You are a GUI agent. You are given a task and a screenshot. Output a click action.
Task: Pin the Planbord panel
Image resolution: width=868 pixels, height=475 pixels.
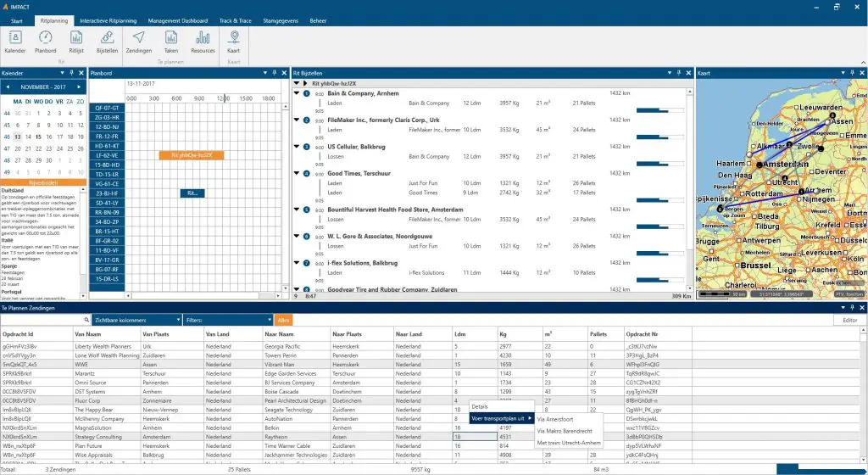[275, 74]
